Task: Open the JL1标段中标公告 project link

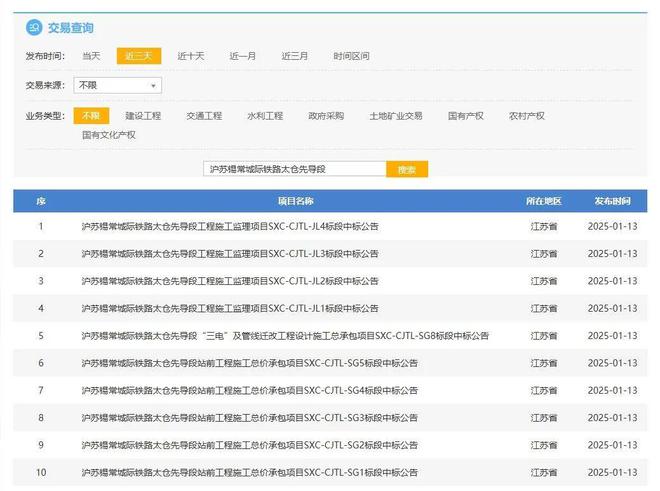Action: [x=230, y=309]
